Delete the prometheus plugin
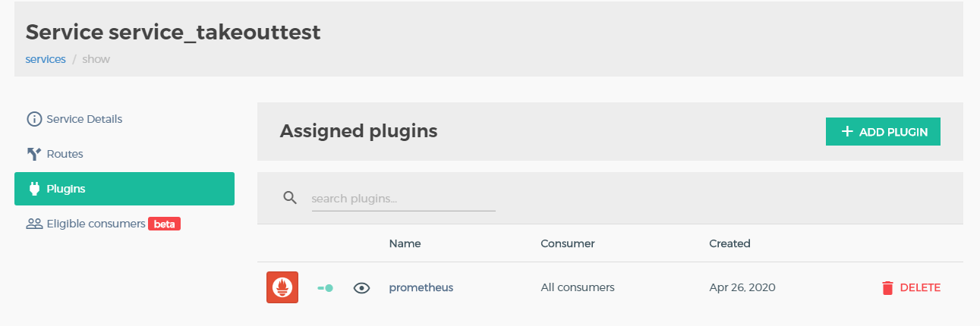 click(911, 287)
